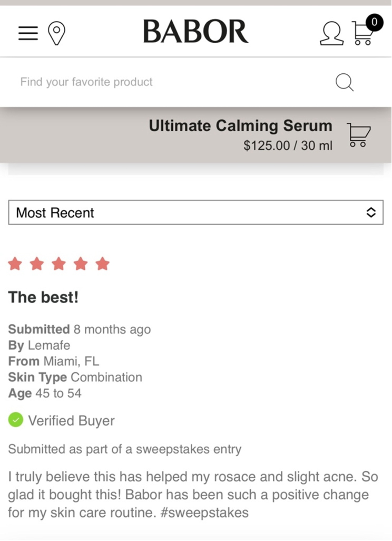Open the hamburger navigation menu
Viewport: 392px width, 541px height.
[28, 33]
